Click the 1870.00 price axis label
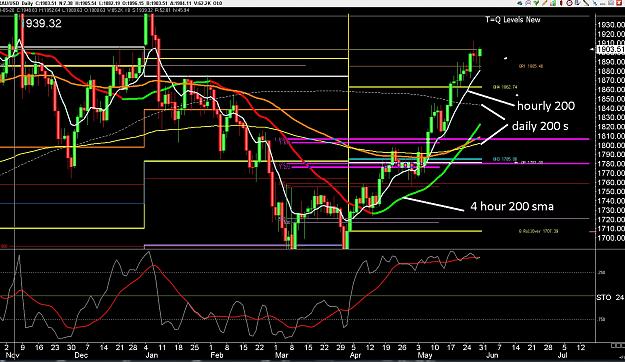The height and width of the screenshot is (362, 625). pos(610,81)
